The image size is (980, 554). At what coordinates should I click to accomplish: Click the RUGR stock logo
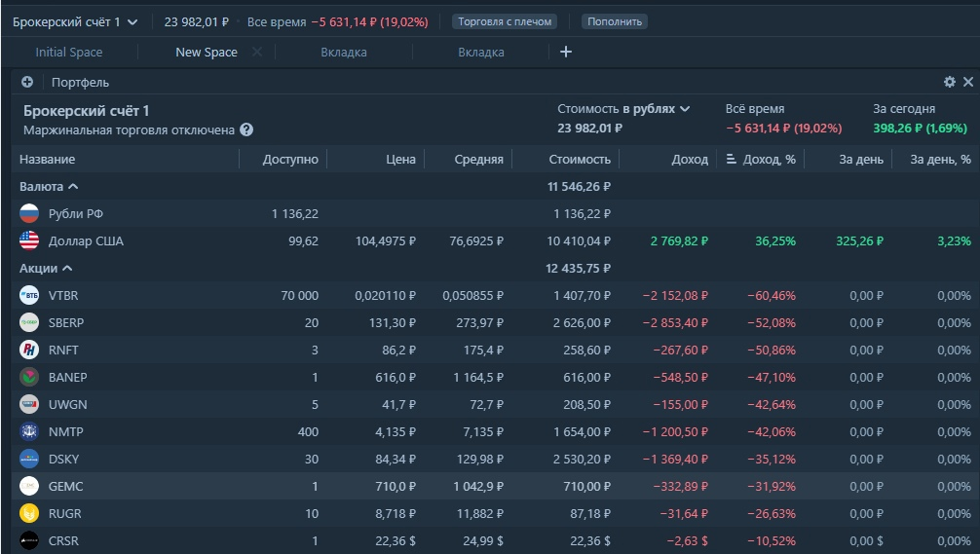(x=29, y=513)
